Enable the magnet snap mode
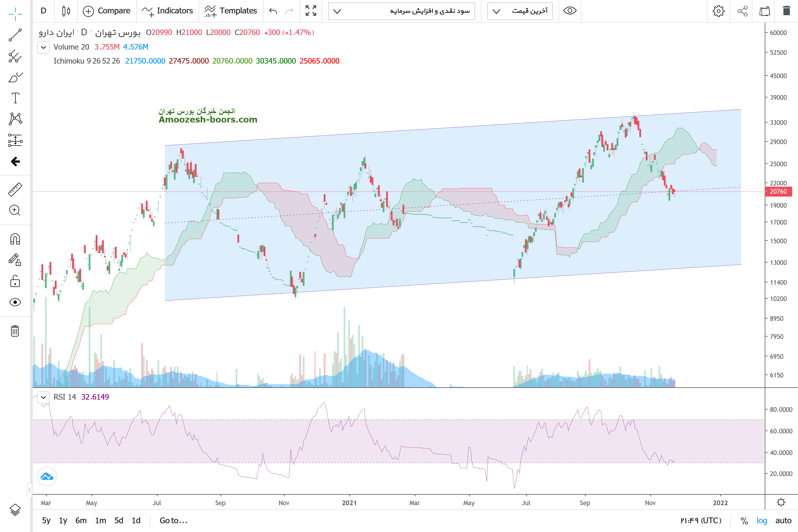This screenshot has height=532, width=798. [15, 239]
